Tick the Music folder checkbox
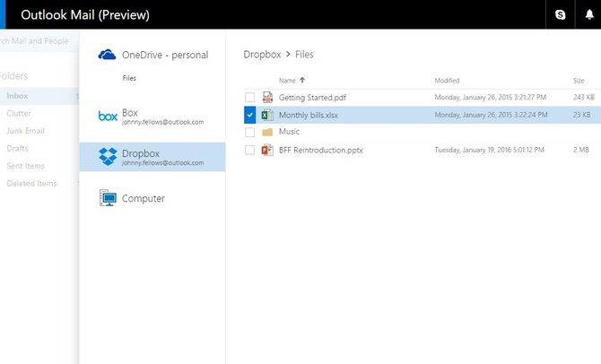This screenshot has height=364, width=601. point(249,133)
